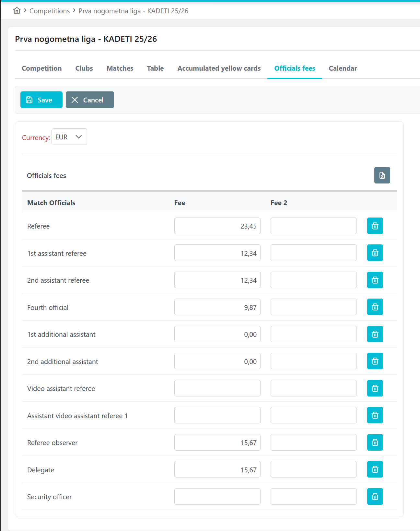420x531 pixels.
Task: Open Competitions breadcrumb link
Action: tap(50, 11)
